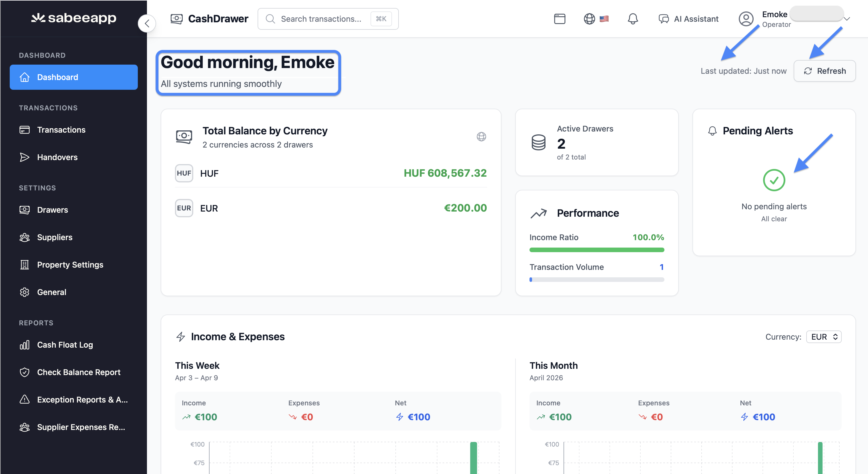Go to Handovers page
868x474 pixels.
coord(57,157)
